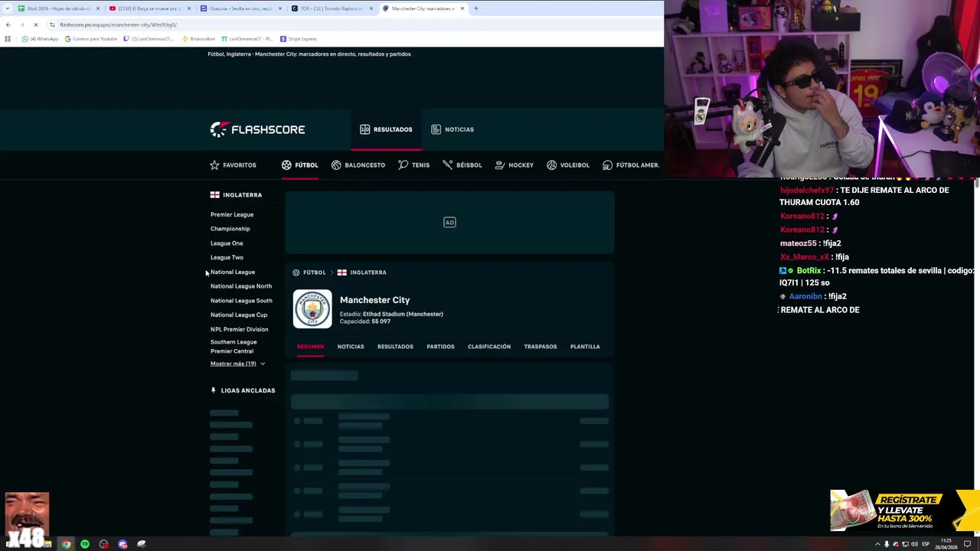Open Correos para Youtube bookmark
This screenshot has width=980, height=551.
coord(91,39)
